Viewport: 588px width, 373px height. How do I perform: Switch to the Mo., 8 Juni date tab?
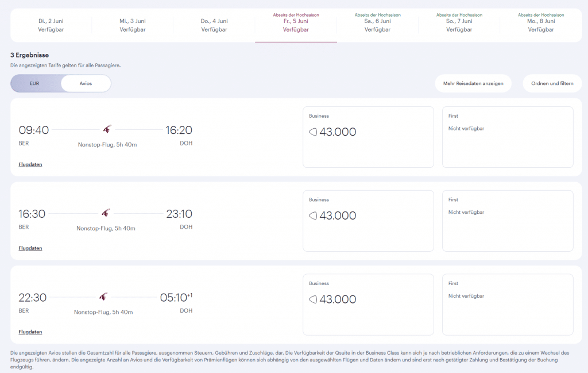pos(540,25)
